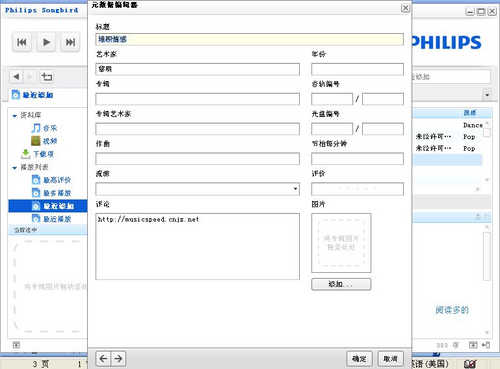Select the 最近播放 recently played playlist
The width and height of the screenshot is (500, 369).
(x=57, y=219)
